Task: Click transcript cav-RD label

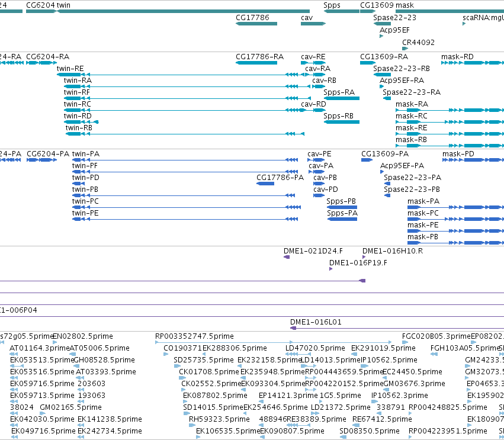Action: click(x=313, y=104)
